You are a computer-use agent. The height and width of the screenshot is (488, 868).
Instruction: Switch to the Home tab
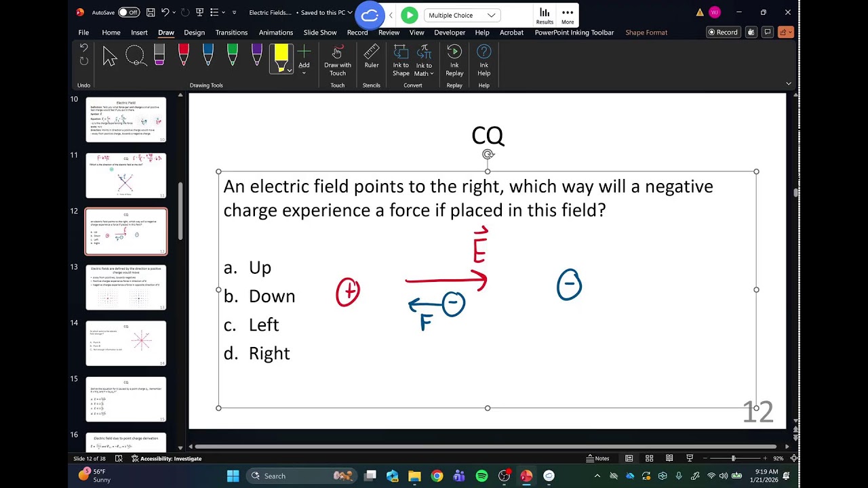111,33
